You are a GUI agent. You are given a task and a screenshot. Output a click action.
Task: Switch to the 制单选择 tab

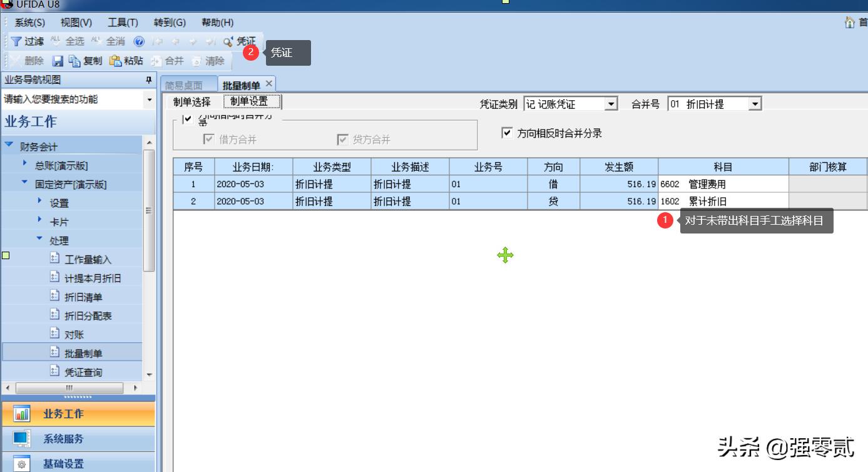click(191, 101)
